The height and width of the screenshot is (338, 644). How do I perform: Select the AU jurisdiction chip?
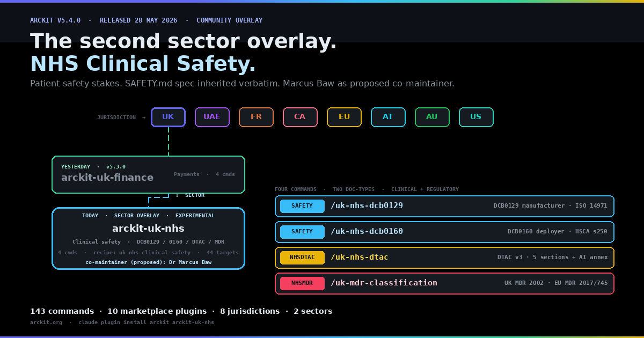point(432,117)
